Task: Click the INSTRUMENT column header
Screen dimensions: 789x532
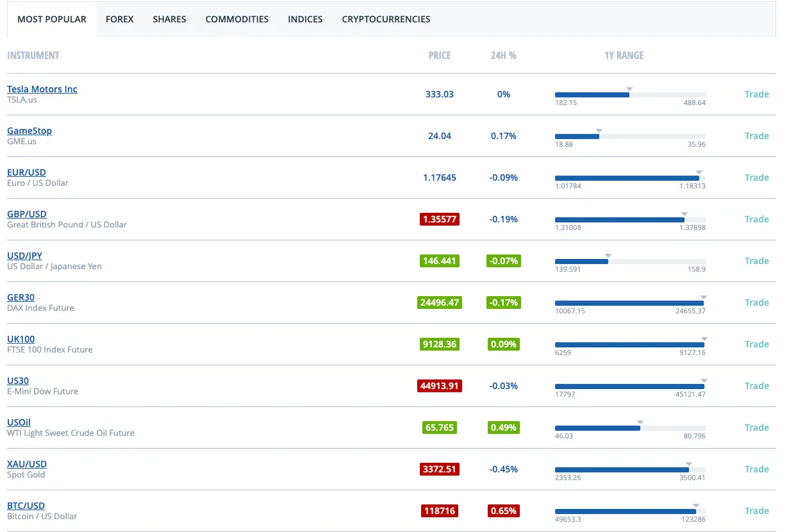Action: pos(33,55)
